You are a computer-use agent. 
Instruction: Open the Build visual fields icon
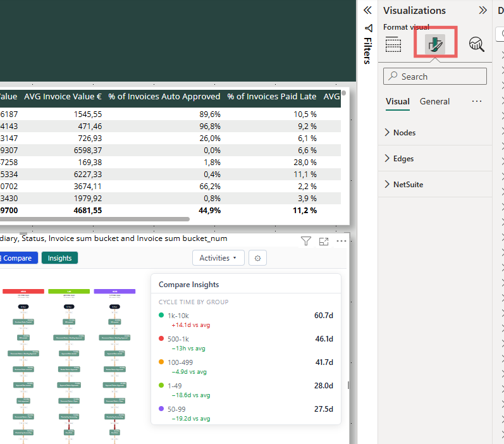coord(393,44)
